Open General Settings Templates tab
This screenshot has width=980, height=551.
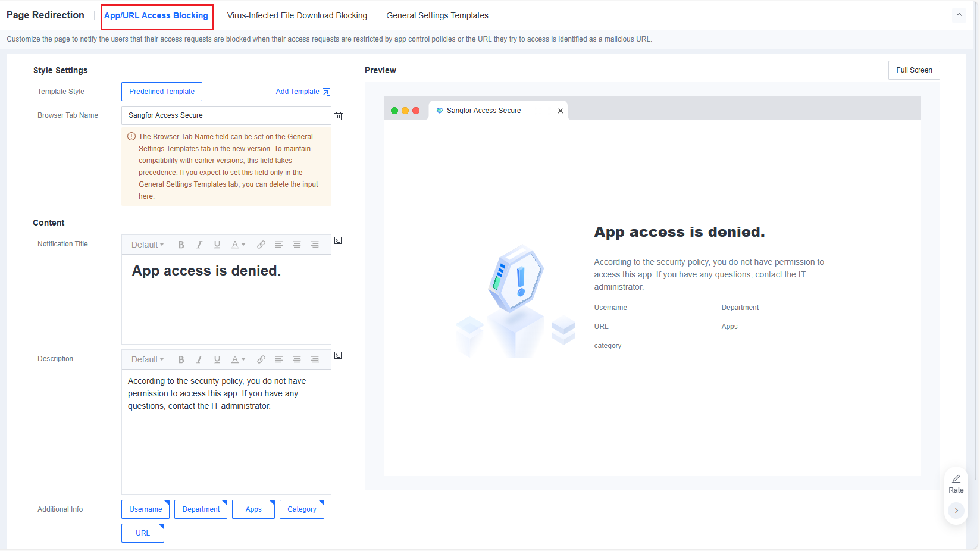pyautogui.click(x=437, y=15)
